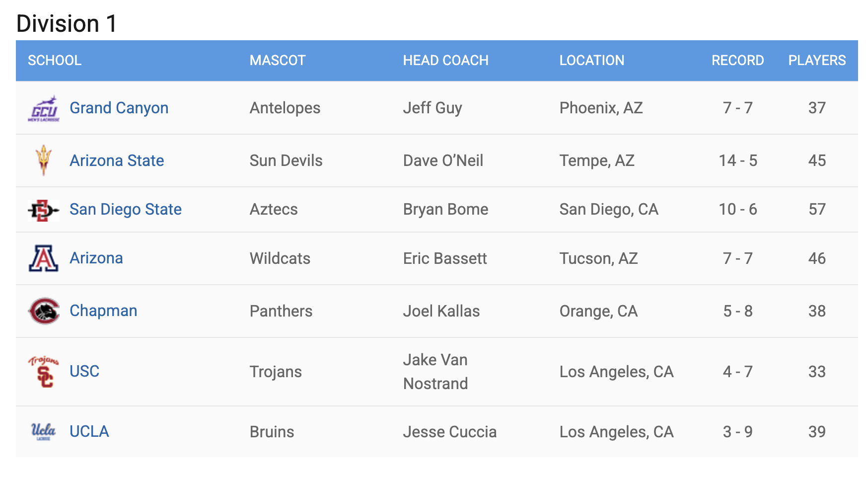Click the LOCATION column header
The image size is (868, 484).
(591, 61)
